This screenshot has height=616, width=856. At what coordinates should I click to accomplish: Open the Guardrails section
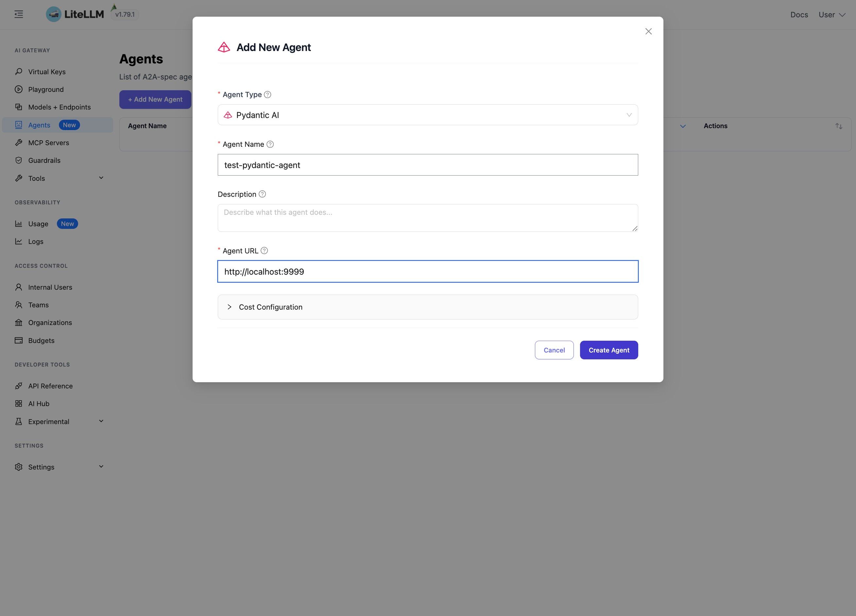(x=44, y=160)
